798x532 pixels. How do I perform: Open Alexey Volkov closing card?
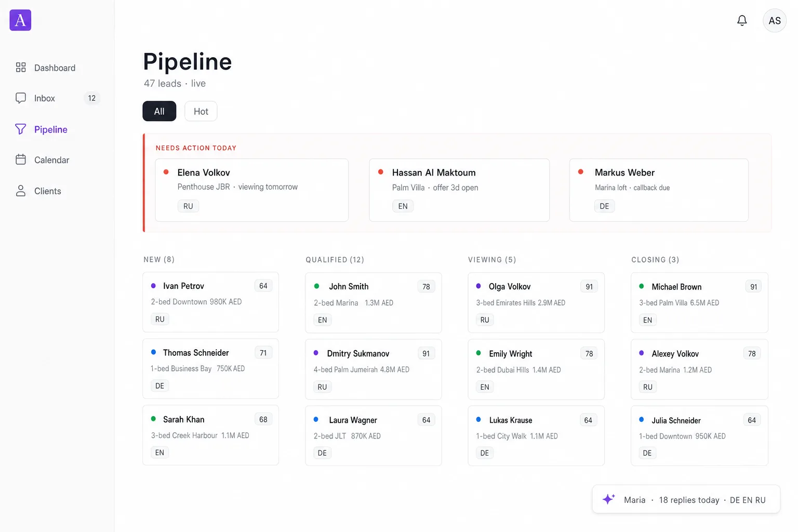click(699, 369)
